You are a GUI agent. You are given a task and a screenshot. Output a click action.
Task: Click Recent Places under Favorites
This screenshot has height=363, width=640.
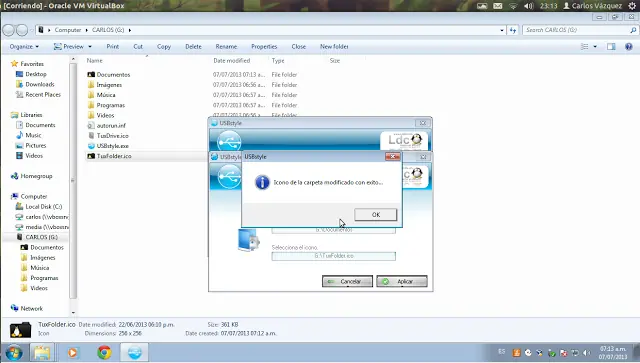pyautogui.click(x=43, y=94)
